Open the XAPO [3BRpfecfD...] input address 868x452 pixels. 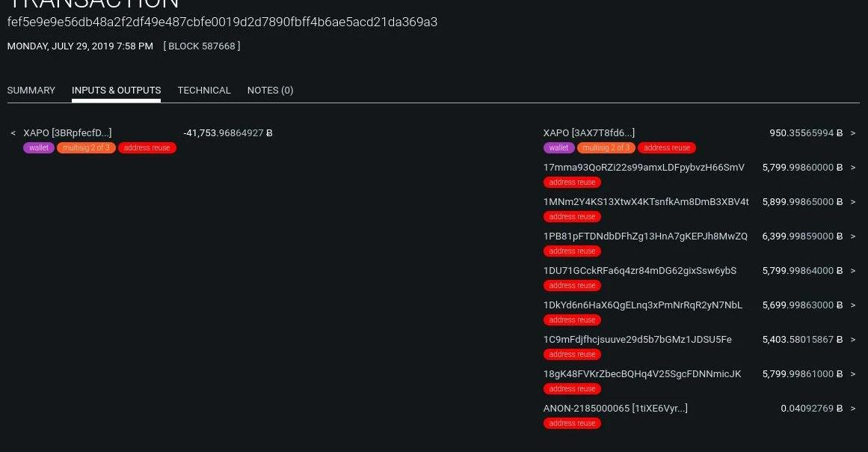click(67, 133)
